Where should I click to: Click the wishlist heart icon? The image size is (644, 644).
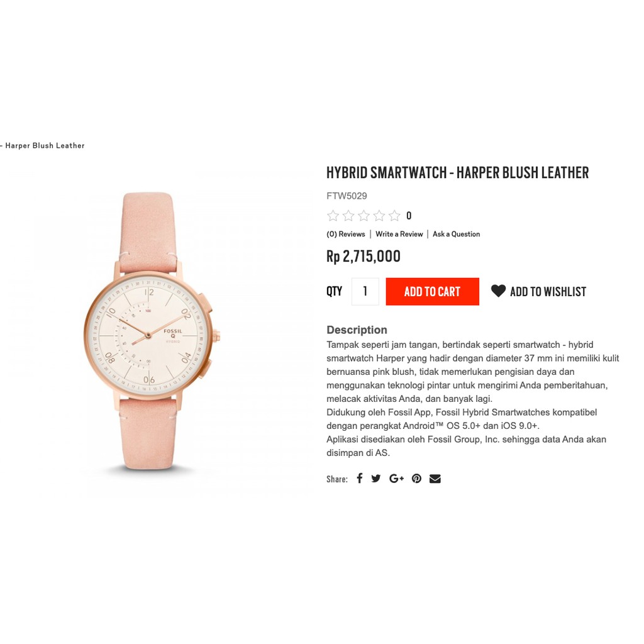[x=498, y=291]
